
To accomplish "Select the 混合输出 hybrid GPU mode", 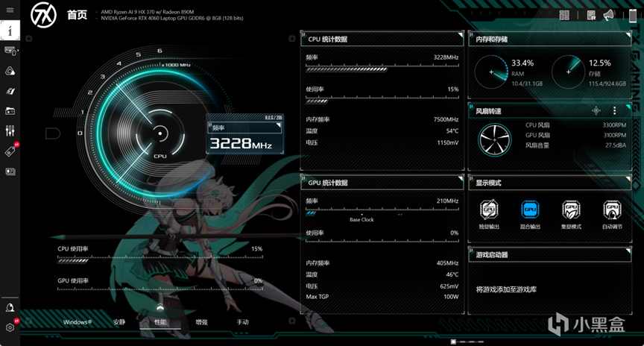I will 530,214.
